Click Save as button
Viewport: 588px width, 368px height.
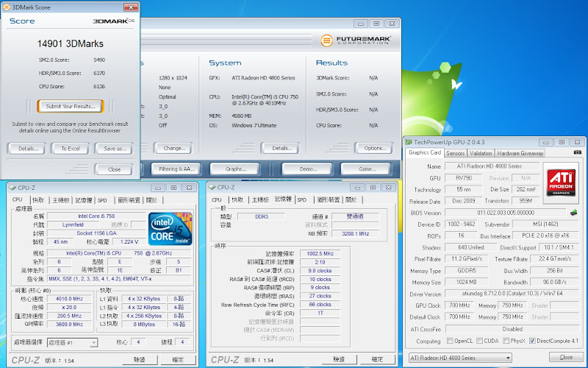coord(114,149)
